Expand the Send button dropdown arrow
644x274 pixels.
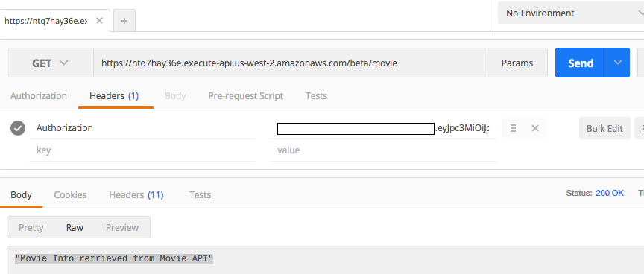[618, 63]
